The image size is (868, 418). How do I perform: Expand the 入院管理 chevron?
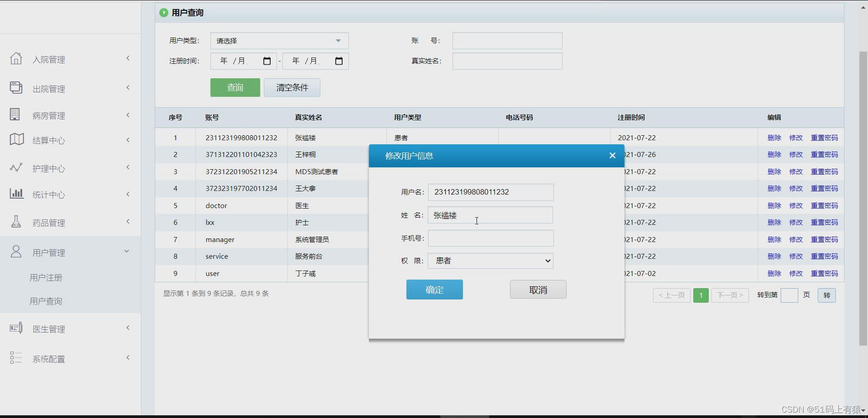point(128,58)
